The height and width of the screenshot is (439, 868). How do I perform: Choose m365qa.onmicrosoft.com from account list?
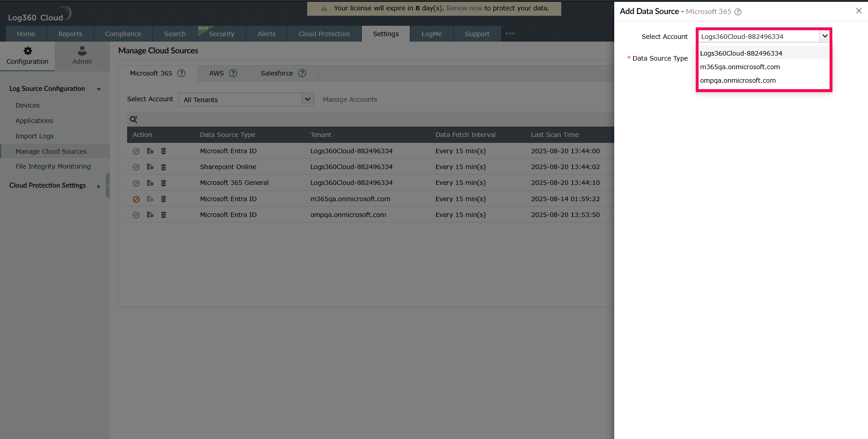click(764, 67)
